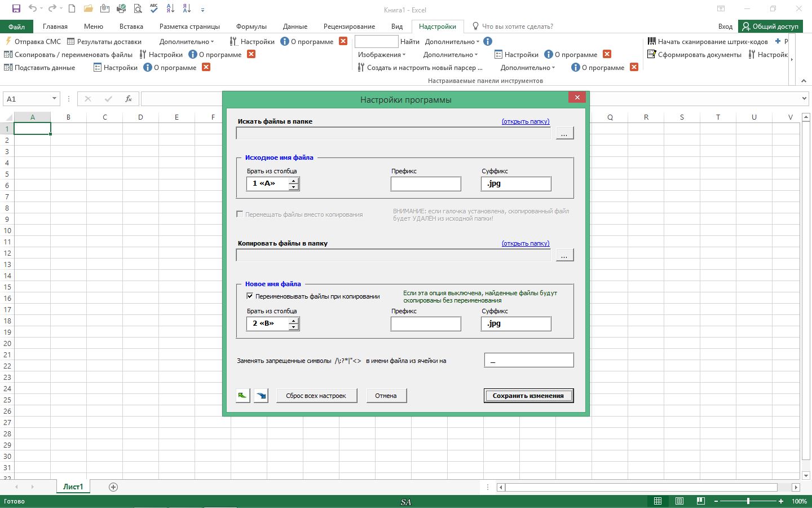Switch to Вставка ribbon tab
The width and height of the screenshot is (812, 508).
tap(131, 27)
